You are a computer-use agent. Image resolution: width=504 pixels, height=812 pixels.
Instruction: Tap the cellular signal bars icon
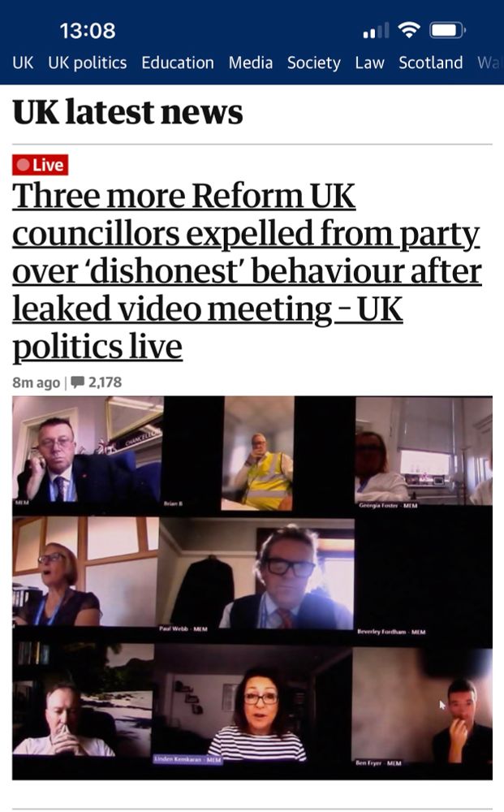(377, 31)
